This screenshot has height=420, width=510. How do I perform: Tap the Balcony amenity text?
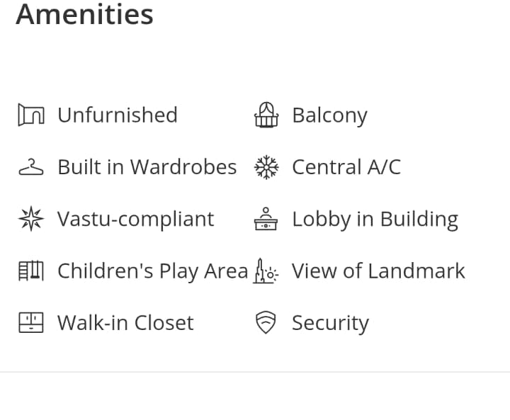click(x=329, y=115)
